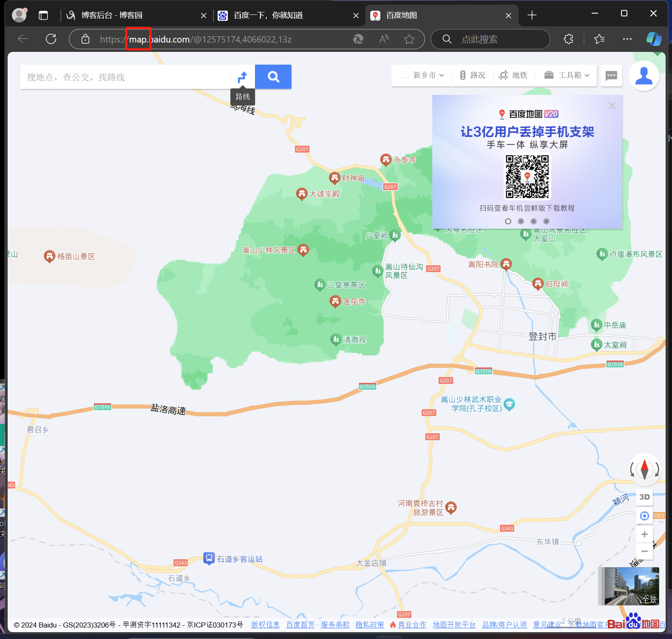Image resolution: width=672 pixels, height=639 pixels.
Task: Click the 河南袁桥古村旅游景区 marker
Action: click(451, 507)
